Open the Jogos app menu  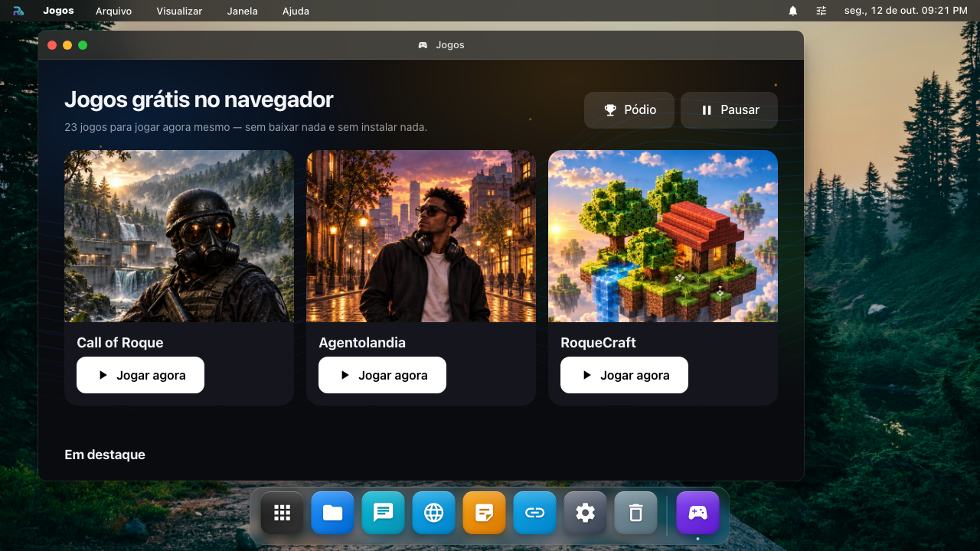point(59,11)
